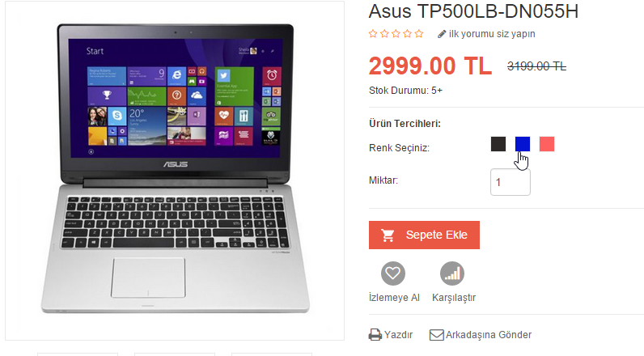Image resolution: width=644 pixels, height=356 pixels.
Task: Choose the fourth rating star
Action: click(408, 34)
